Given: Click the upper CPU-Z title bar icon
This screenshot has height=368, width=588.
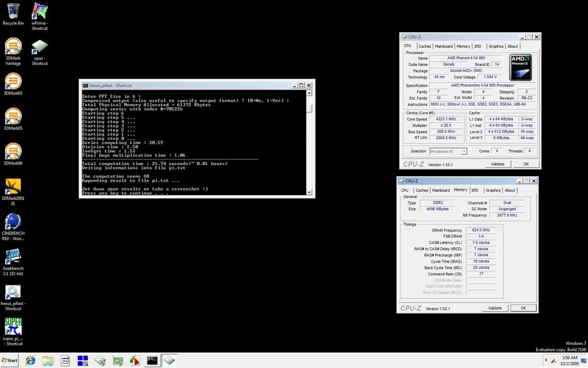Looking at the screenshot, I should (404, 37).
